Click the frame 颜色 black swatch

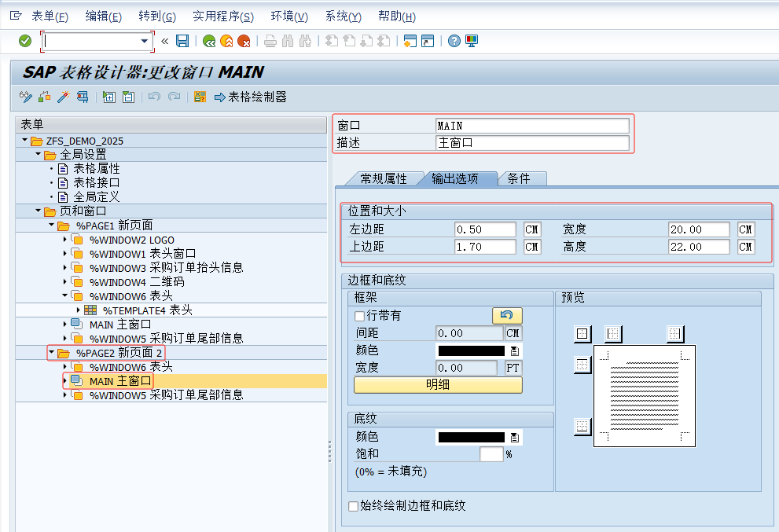click(x=471, y=351)
